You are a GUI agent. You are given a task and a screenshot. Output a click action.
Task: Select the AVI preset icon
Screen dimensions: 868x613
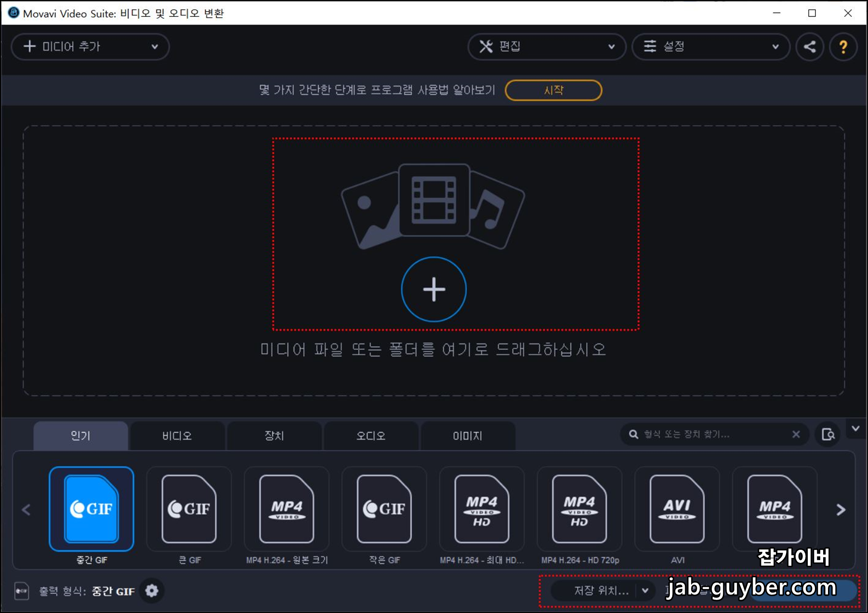(677, 509)
